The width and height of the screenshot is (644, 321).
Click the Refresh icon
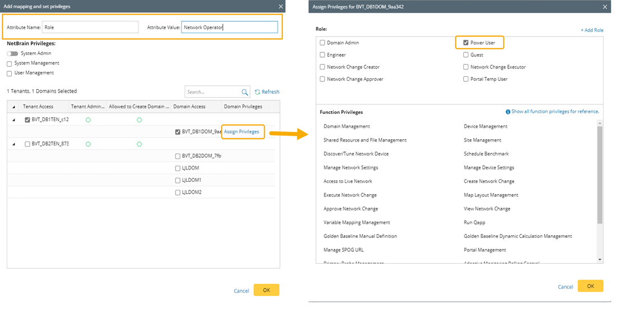[257, 92]
